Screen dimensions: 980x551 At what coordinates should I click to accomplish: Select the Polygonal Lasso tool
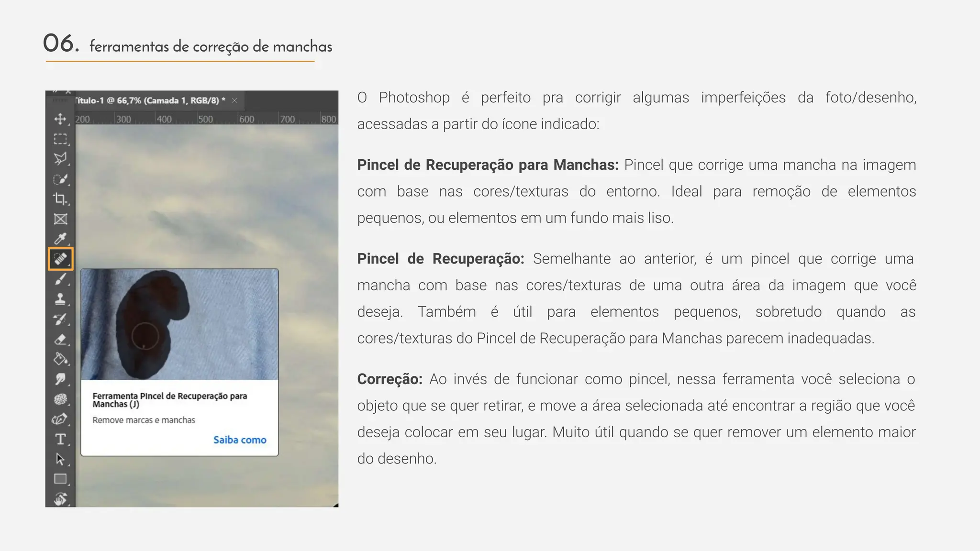60,159
